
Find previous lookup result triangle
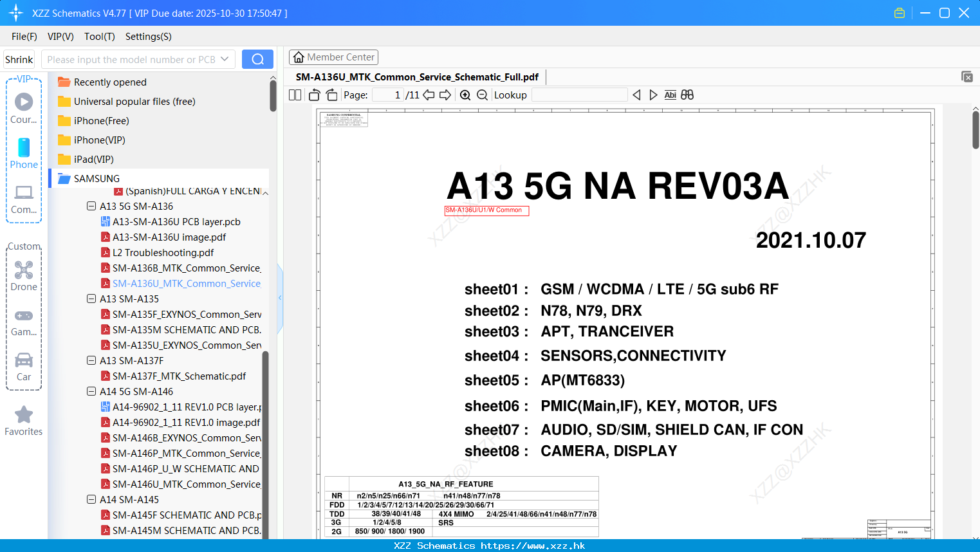(636, 95)
